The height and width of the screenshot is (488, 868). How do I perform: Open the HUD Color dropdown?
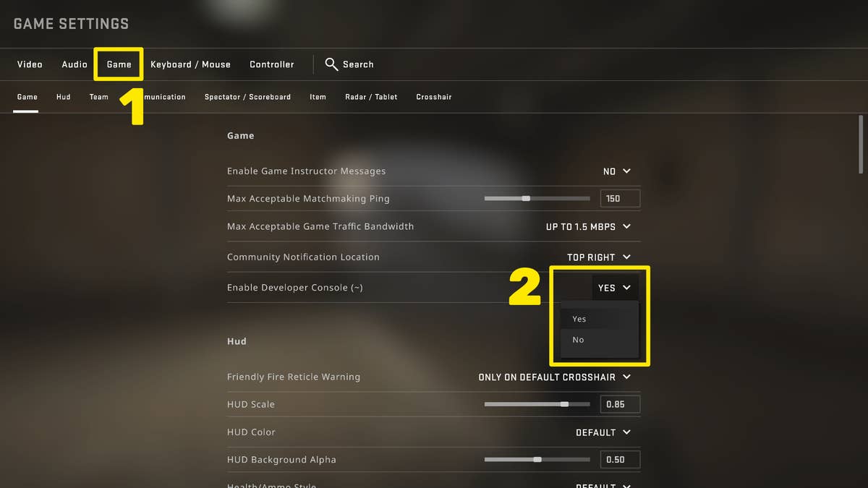(603, 432)
